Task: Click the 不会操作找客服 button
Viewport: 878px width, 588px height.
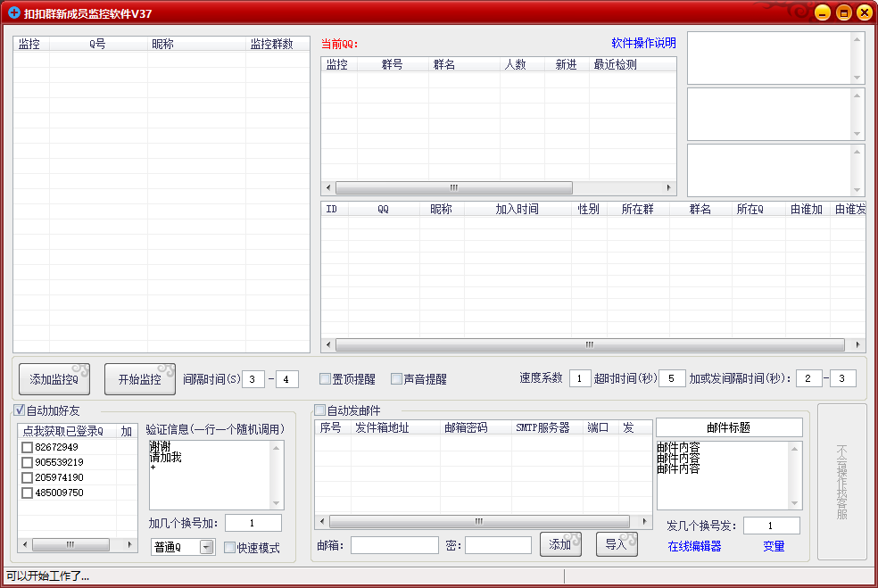Action: (x=841, y=482)
